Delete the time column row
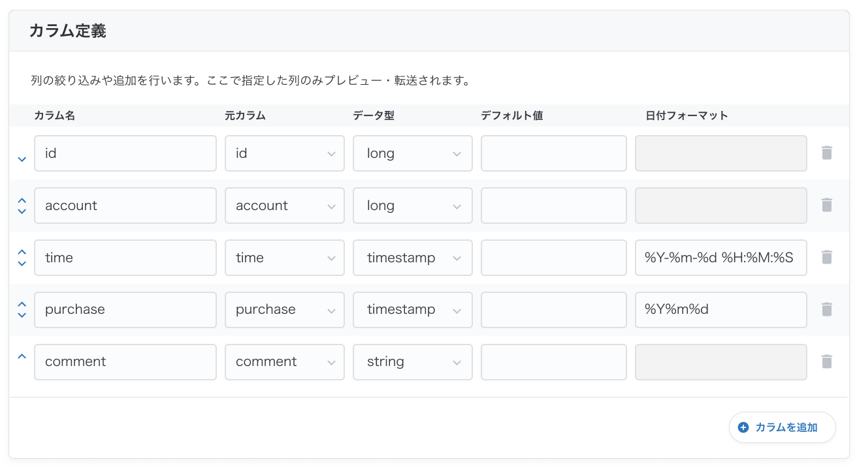Viewport: 857px width, 475px height. click(826, 257)
